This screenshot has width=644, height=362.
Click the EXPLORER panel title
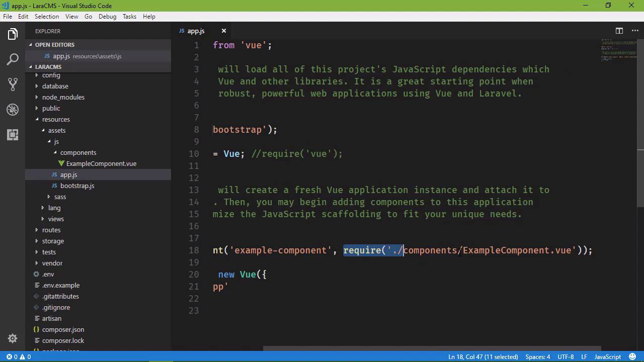(48, 31)
